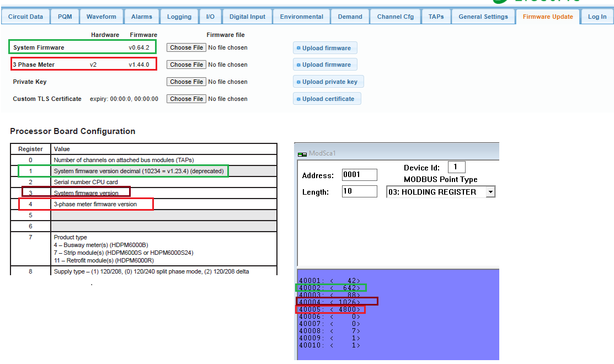The width and height of the screenshot is (614, 364).
Task: Click 'Strip module(s)' HDPM6000S line
Action: [124, 253]
